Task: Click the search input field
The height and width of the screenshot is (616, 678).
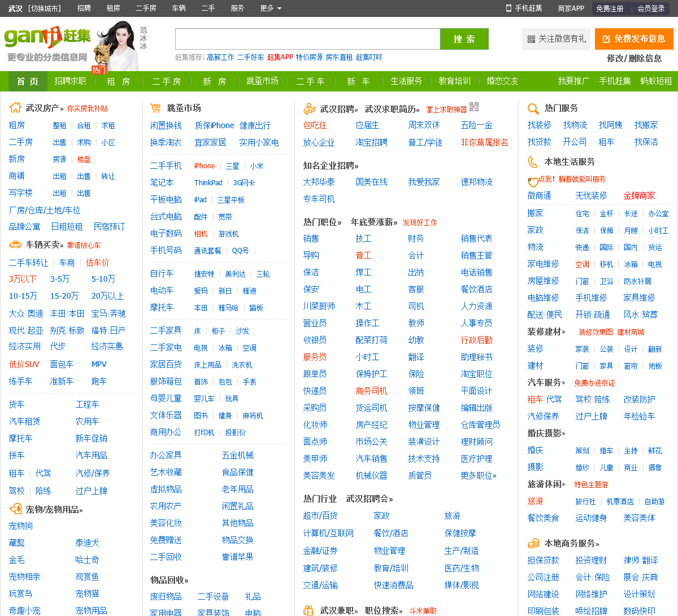Action: (x=307, y=39)
